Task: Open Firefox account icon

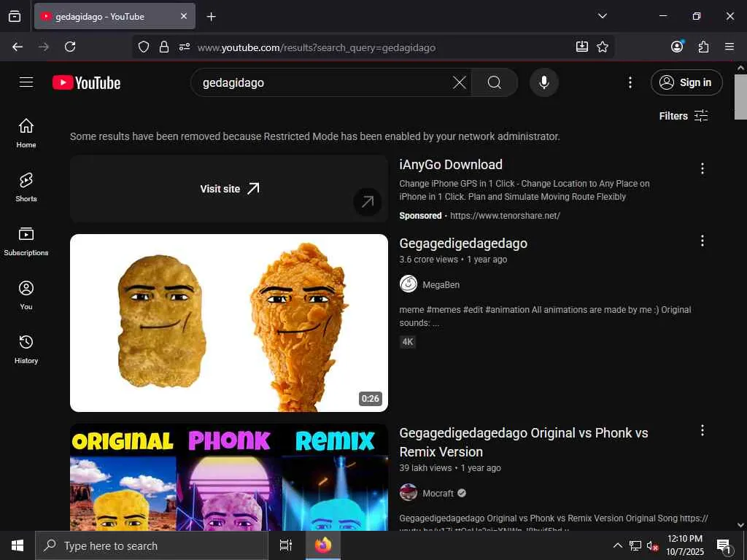Action: coord(677,47)
